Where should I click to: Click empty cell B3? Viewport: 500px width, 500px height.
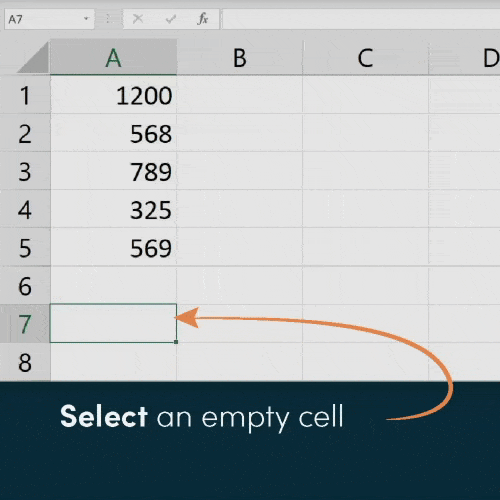point(240,171)
